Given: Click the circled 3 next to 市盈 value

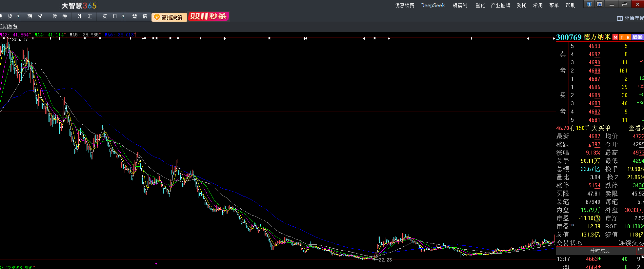Looking at the screenshot, I should pyautogui.click(x=597, y=218).
